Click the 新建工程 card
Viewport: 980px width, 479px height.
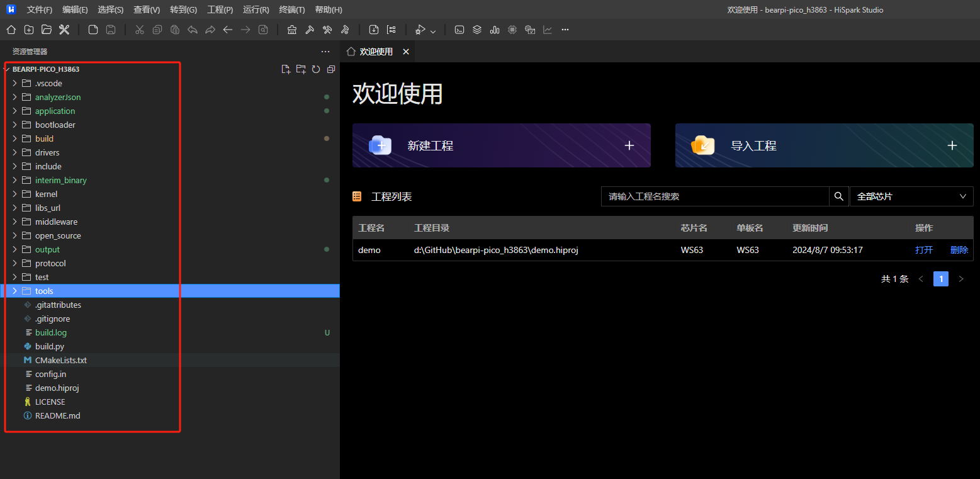[x=501, y=145]
